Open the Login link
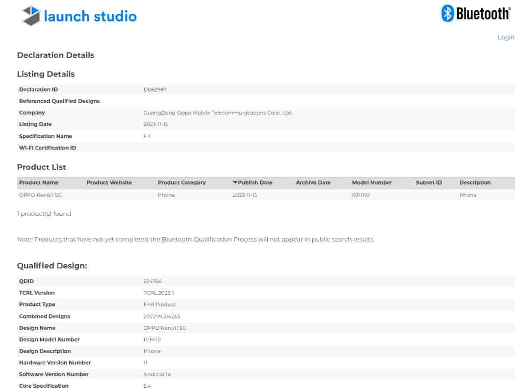The image size is (532, 392). [505, 37]
